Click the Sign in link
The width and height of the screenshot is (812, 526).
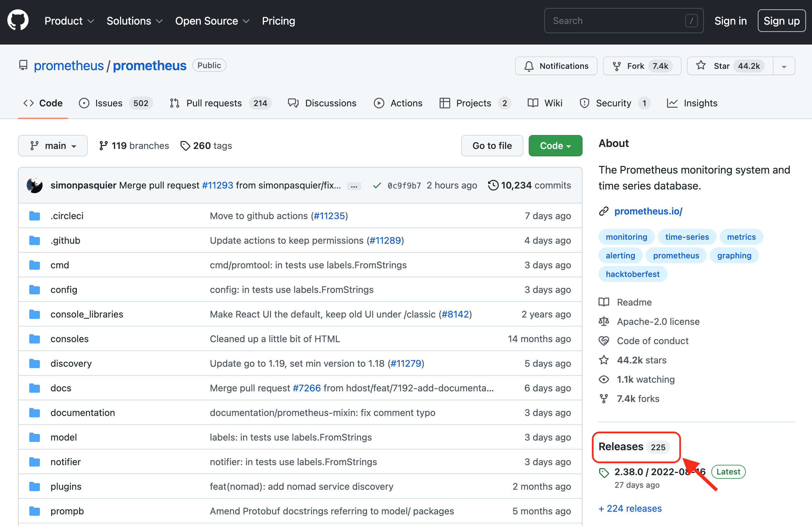tap(731, 21)
